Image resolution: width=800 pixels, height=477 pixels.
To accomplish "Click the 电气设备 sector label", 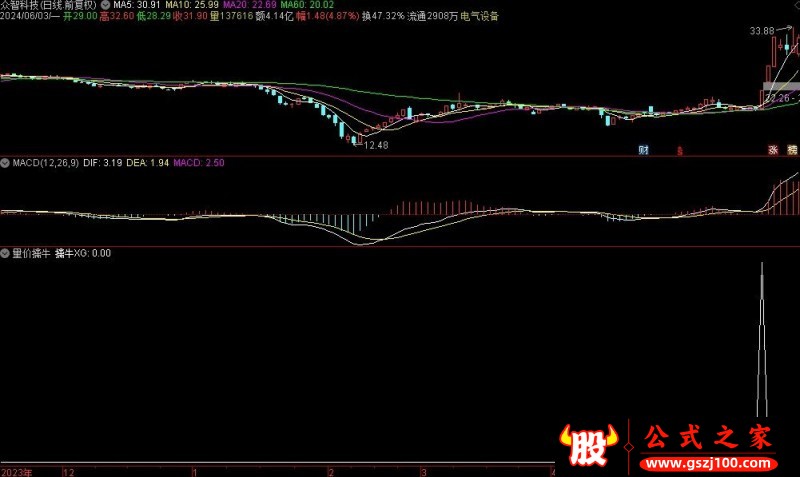I will click(x=480, y=16).
